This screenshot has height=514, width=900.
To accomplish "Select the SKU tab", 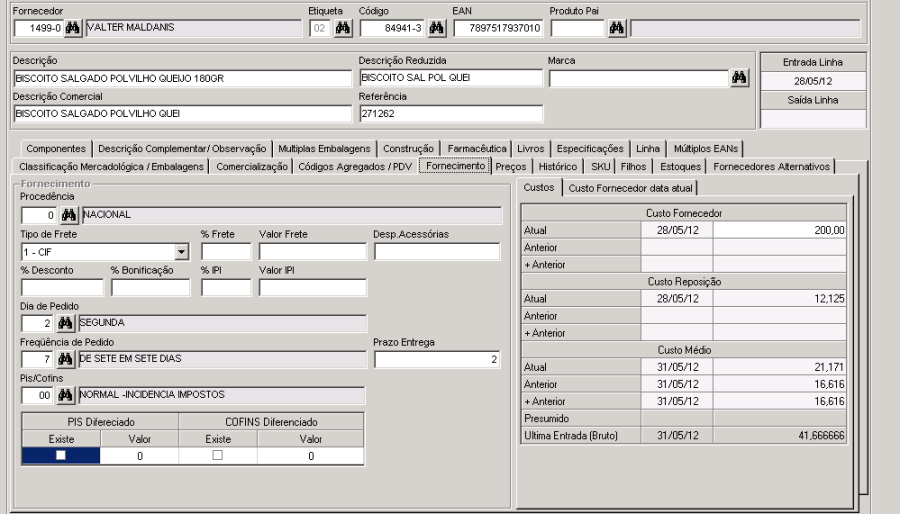I will (x=600, y=166).
